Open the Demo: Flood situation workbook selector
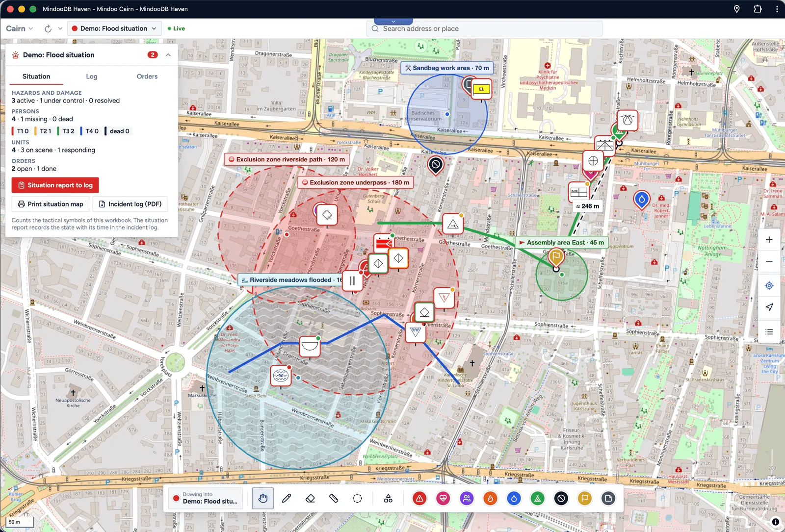The height and width of the screenshot is (532, 785). [x=114, y=28]
